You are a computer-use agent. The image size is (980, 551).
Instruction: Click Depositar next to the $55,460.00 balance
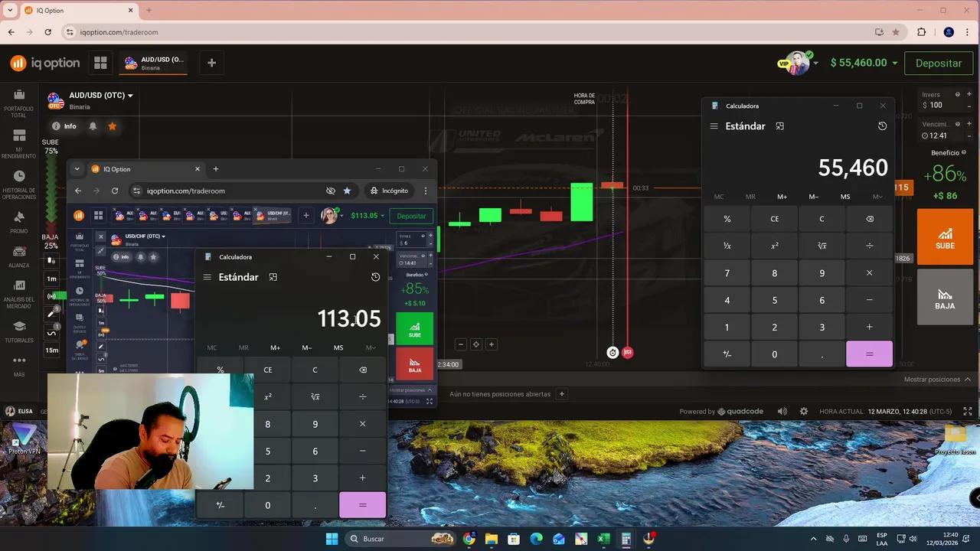(x=938, y=63)
